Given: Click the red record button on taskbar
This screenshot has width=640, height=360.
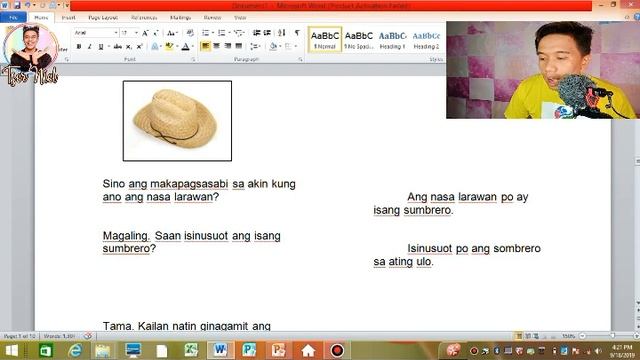Looking at the screenshot, I should [337, 350].
